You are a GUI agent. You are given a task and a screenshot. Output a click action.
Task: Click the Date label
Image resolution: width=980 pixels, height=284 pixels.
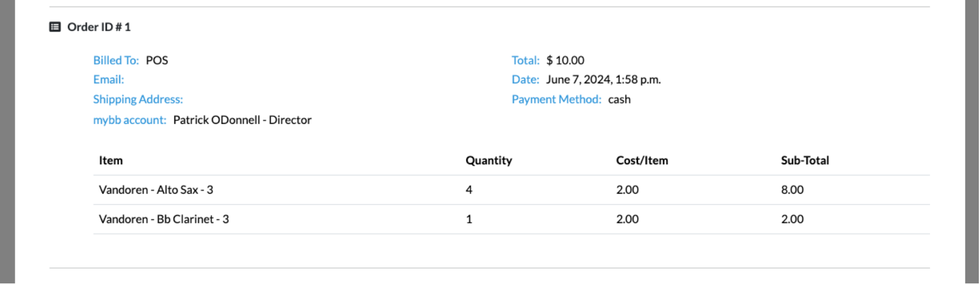(525, 80)
